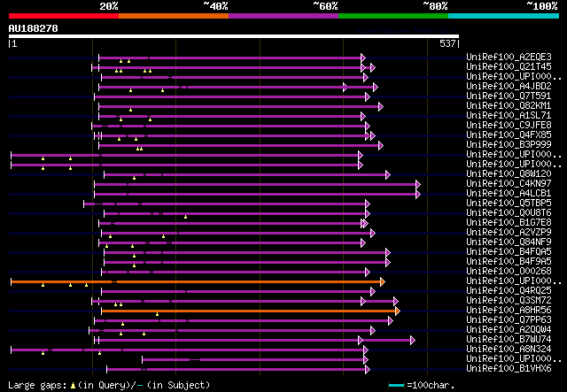
Task: Select the UniRef100_Q4FX85 label
Action: click(x=509, y=135)
